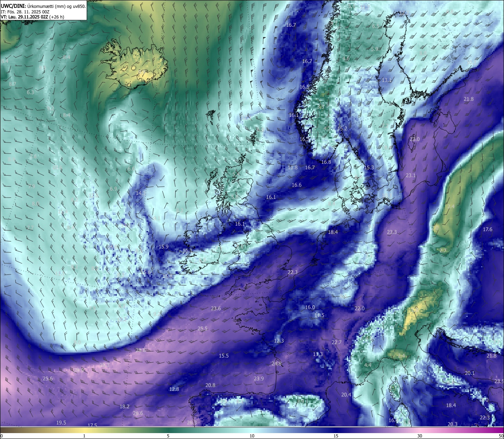
Task: Select the map value label '16.8'
Action: (326, 162)
